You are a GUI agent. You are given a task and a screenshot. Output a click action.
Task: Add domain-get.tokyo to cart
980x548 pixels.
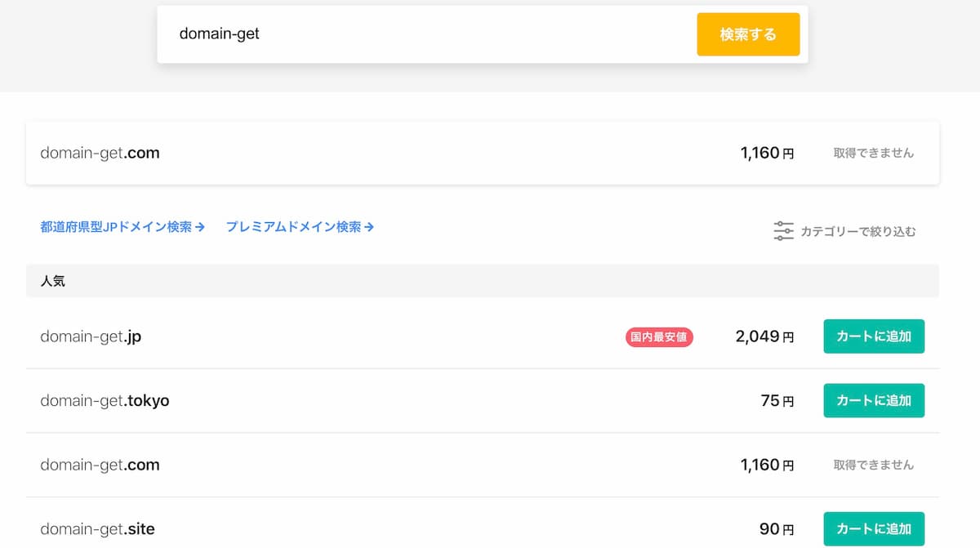pyautogui.click(x=874, y=400)
